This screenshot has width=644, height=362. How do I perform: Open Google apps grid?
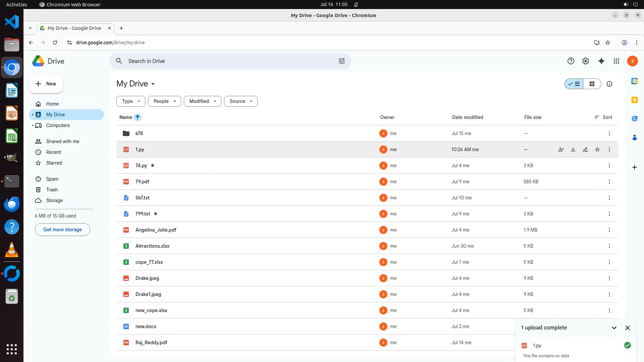(616, 61)
